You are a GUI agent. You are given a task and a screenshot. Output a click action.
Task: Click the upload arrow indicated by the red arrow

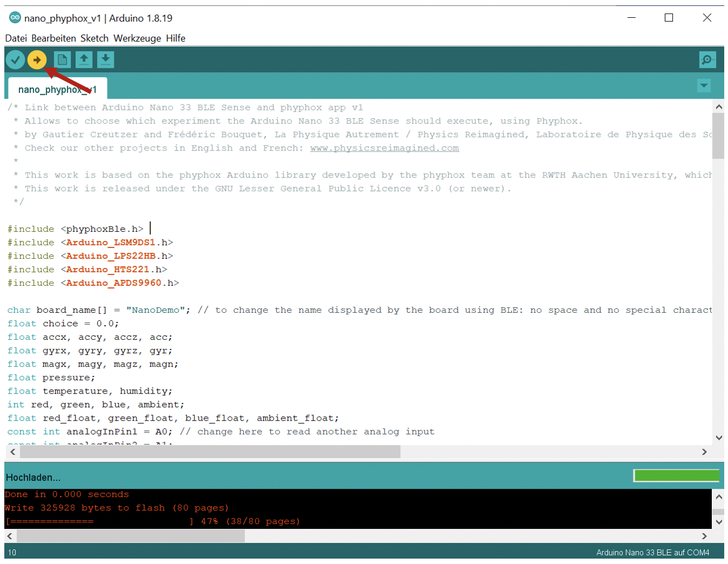point(37,59)
